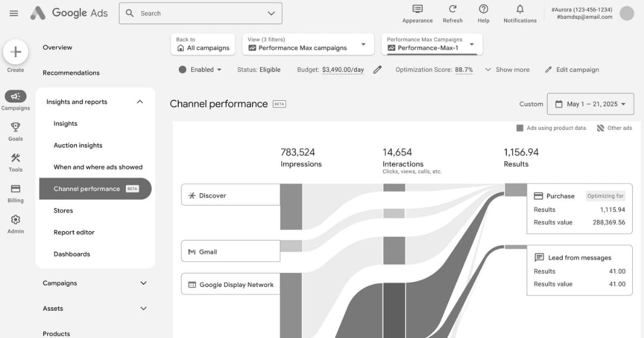Click the budget edit pencil icon
This screenshot has width=644, height=338.
click(377, 70)
